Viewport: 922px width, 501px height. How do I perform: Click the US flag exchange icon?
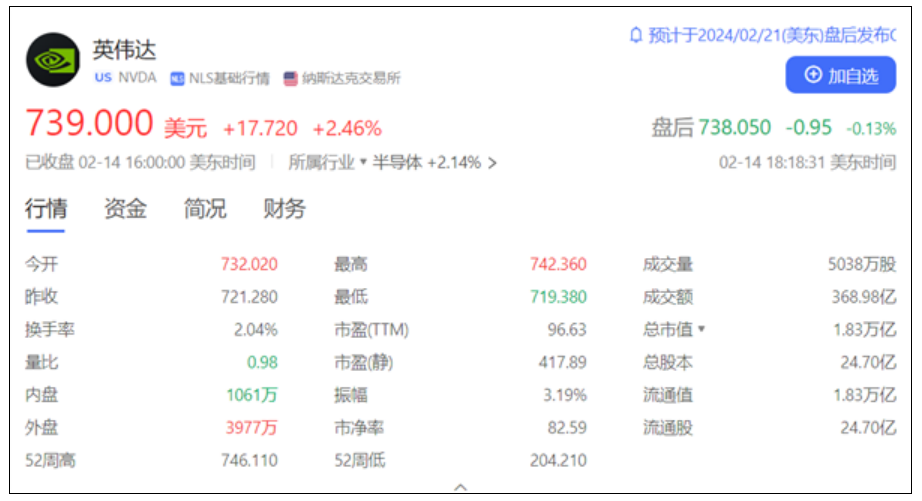(x=290, y=78)
